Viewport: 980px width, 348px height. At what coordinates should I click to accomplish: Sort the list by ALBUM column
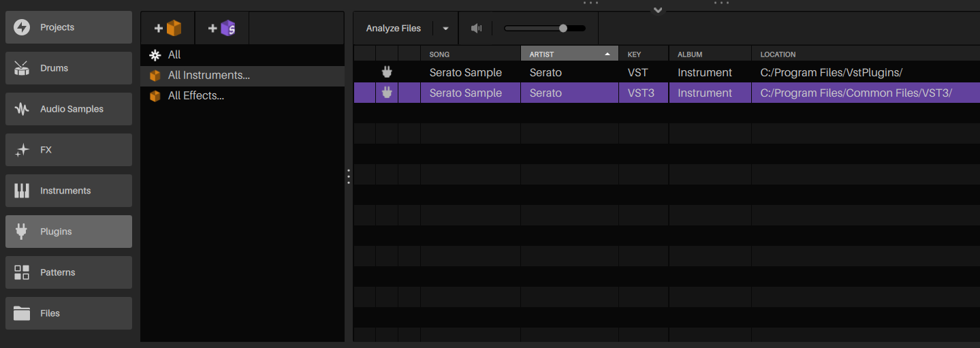coord(710,54)
